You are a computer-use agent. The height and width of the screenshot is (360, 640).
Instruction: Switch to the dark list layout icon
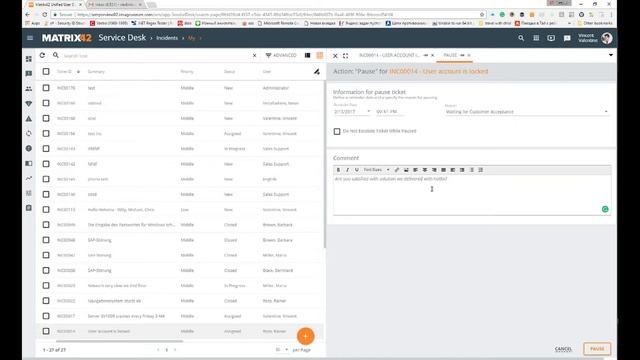[307, 55]
